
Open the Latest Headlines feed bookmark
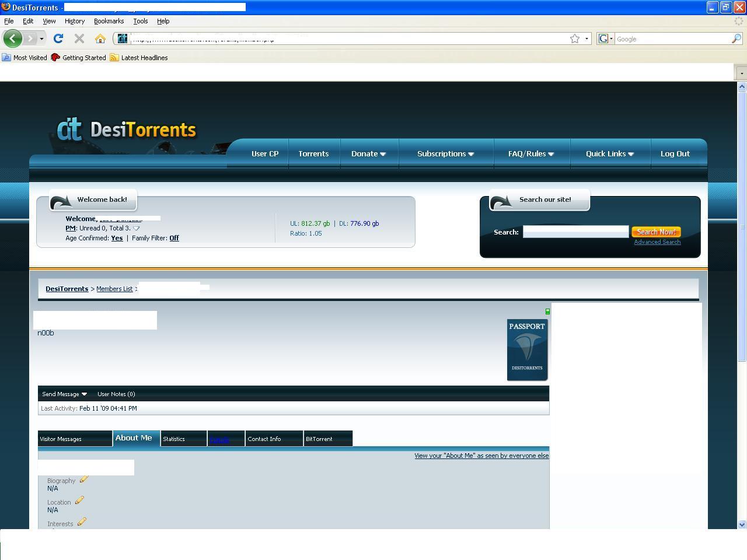139,57
